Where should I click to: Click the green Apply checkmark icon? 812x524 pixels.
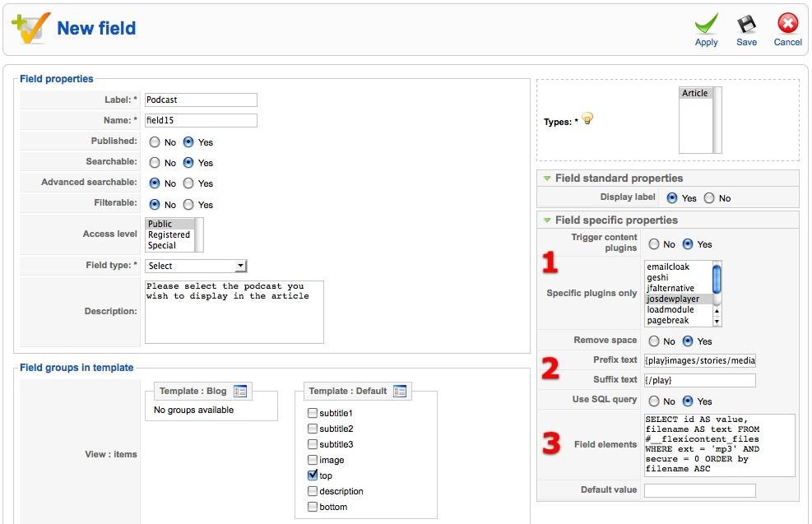pos(707,24)
